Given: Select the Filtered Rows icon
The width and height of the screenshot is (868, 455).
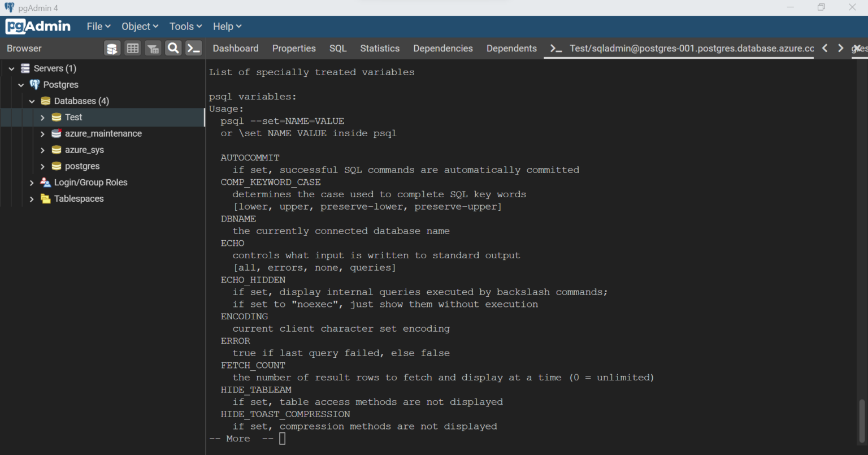Looking at the screenshot, I should tap(153, 48).
